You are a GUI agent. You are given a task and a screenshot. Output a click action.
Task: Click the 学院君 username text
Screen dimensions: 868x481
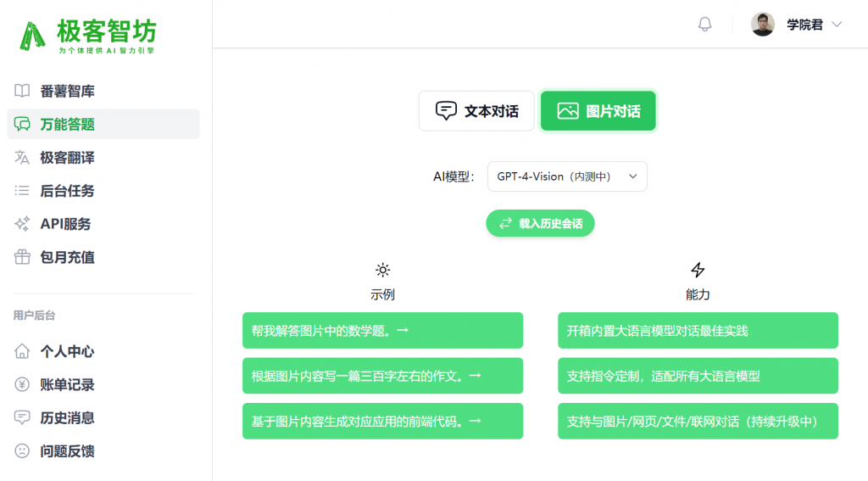click(805, 25)
